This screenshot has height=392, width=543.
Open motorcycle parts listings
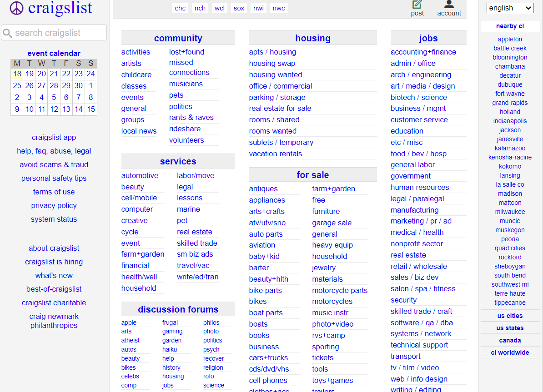point(340,291)
